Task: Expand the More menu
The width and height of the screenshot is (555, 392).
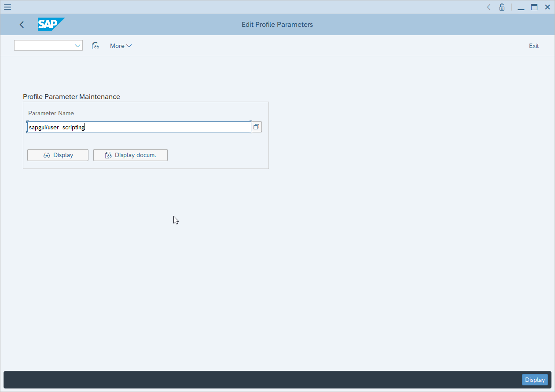Action: (120, 45)
